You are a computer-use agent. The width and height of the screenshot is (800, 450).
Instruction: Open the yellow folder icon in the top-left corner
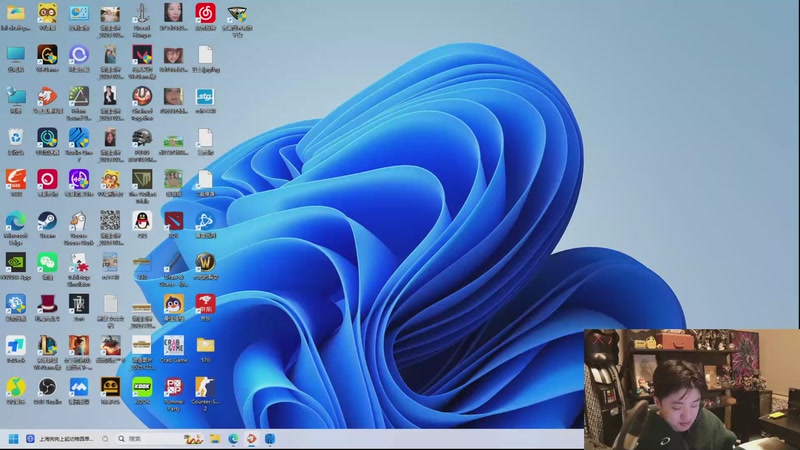point(16,13)
